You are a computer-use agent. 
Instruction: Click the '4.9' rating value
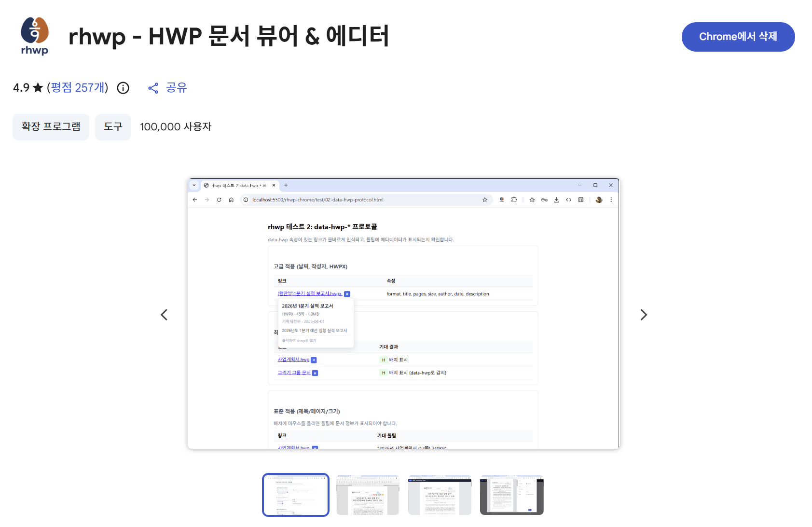coord(21,88)
